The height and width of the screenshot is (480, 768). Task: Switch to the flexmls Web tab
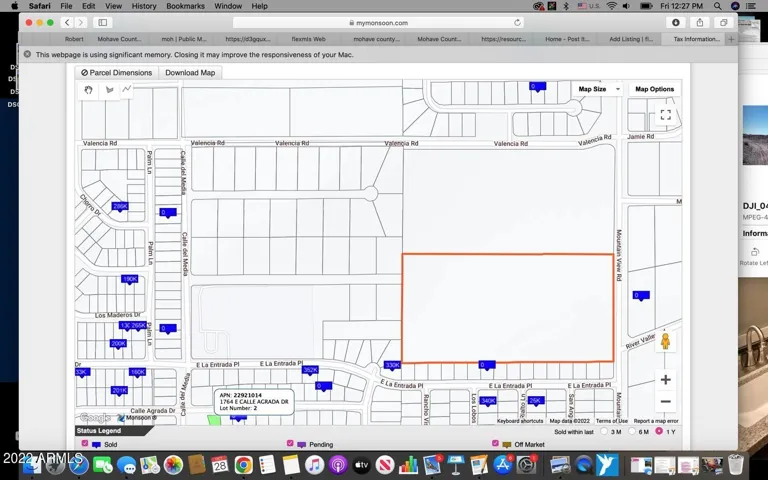[308, 39]
